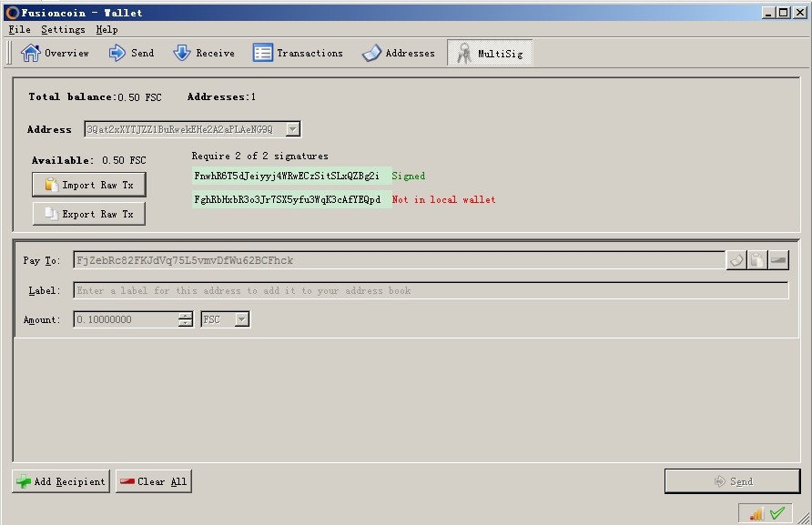
Task: Click Export Raw Tx button
Action: [89, 214]
